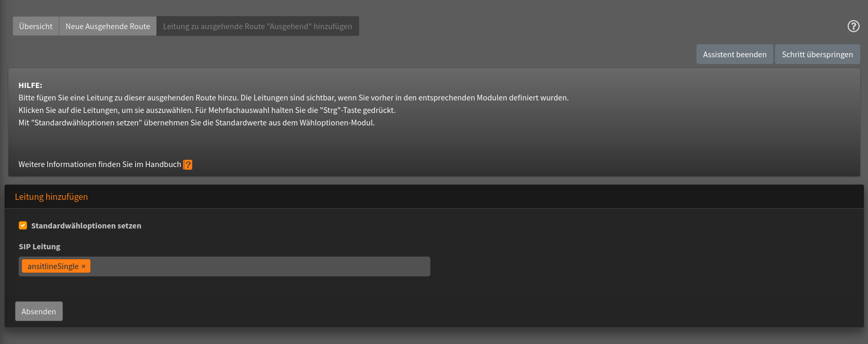Click the SIP Leitung field label

coord(40,247)
